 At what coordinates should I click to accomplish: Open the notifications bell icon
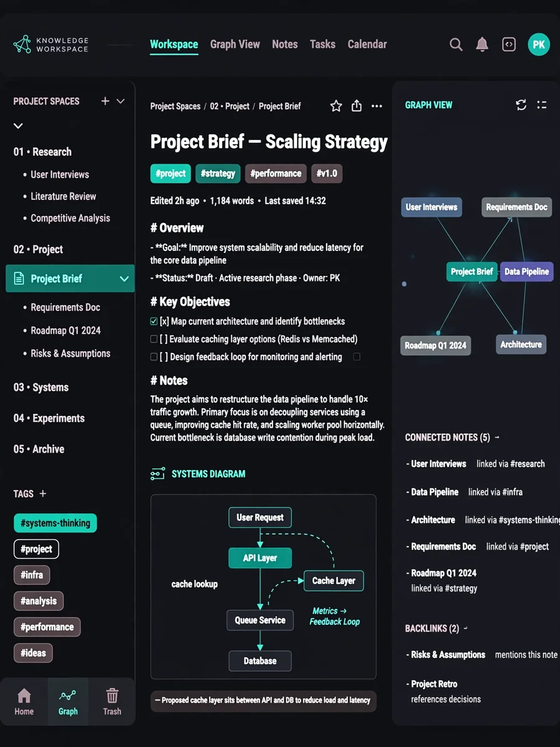(482, 44)
